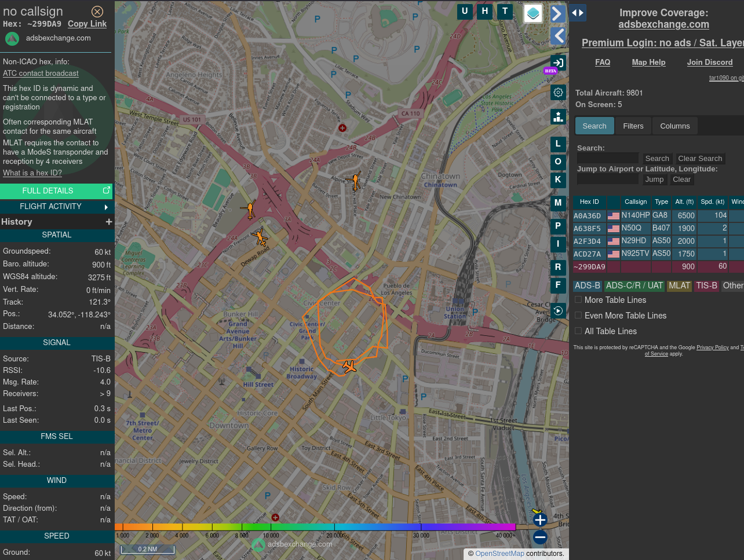Enable All Table Lines checkbox

point(578,331)
